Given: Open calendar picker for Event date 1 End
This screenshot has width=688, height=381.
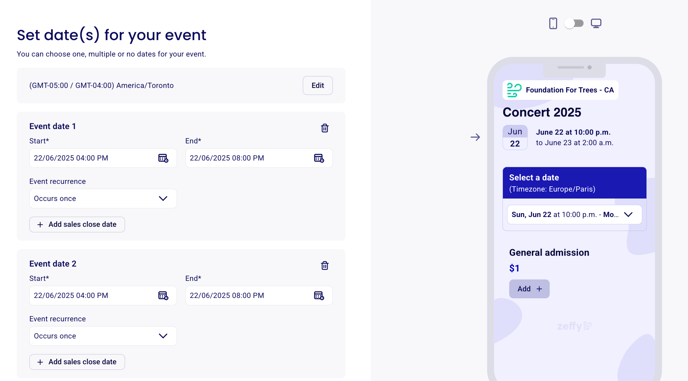Looking at the screenshot, I should (319, 158).
